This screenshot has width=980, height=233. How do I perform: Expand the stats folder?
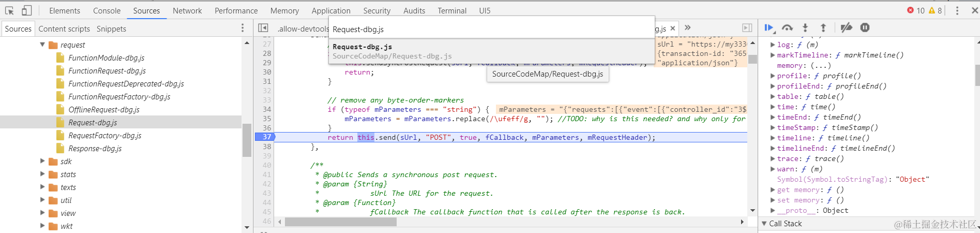[x=42, y=174]
